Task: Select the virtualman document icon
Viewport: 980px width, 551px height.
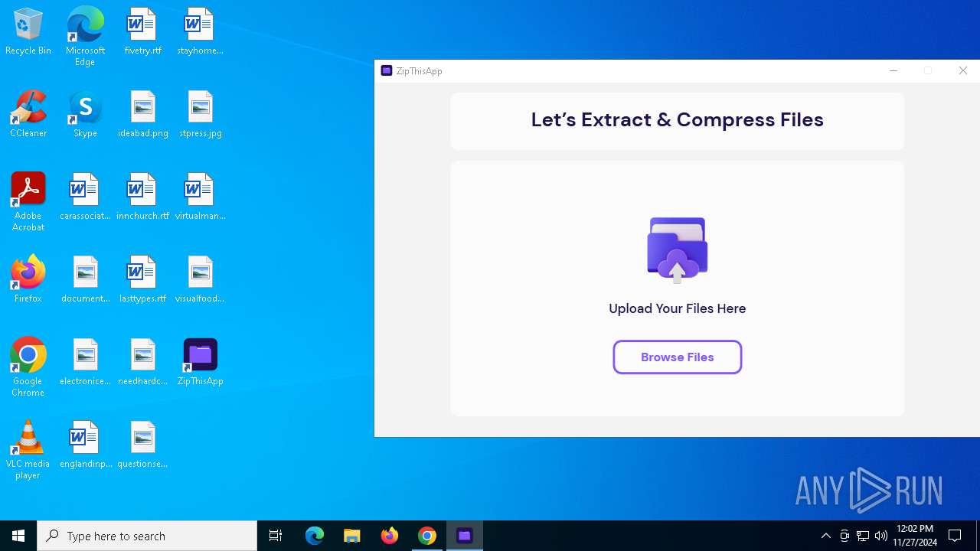Action: (200, 197)
